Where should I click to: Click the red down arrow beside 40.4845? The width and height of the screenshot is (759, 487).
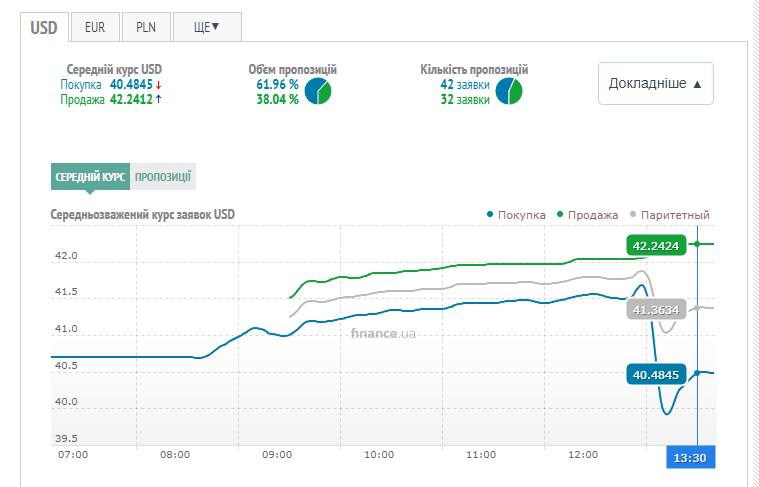[158, 85]
